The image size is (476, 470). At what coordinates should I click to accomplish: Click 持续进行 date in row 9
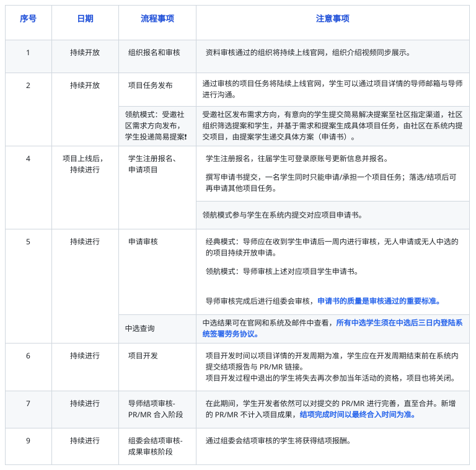coord(85,441)
